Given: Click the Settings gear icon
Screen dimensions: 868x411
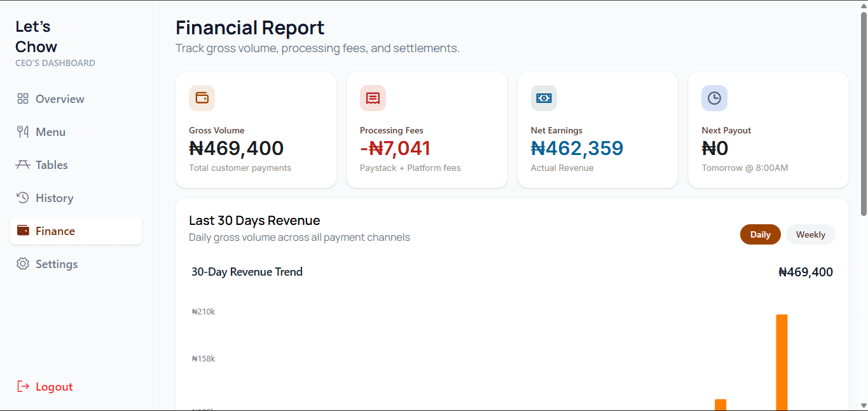Looking at the screenshot, I should 23,264.
